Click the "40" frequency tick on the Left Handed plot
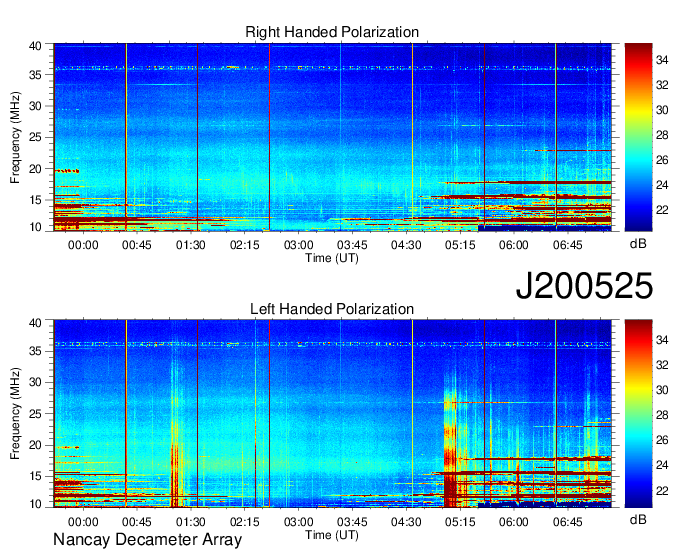Viewport: 680px width, 552px height. (x=35, y=323)
